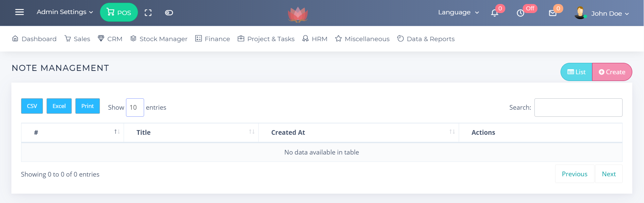Expand the John Doe user menu

609,14
